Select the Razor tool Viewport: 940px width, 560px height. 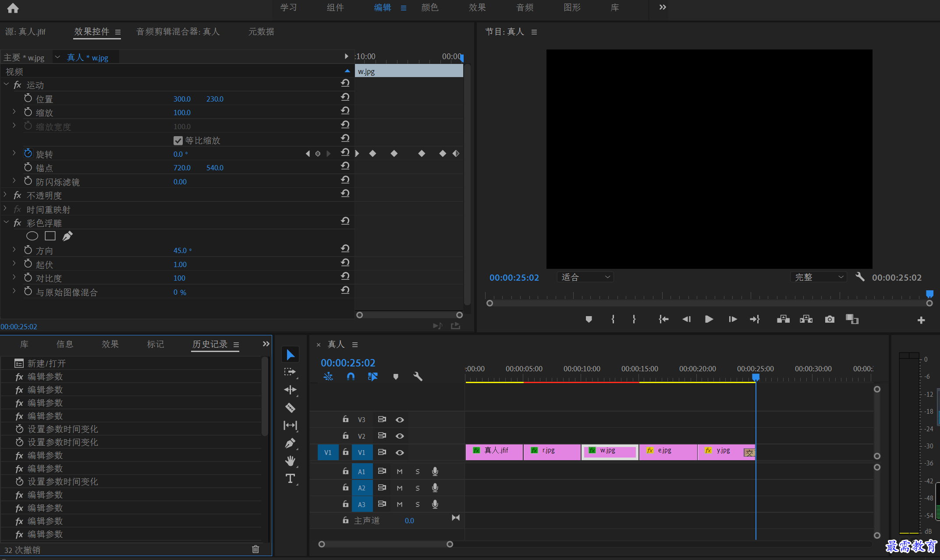pos(290,408)
